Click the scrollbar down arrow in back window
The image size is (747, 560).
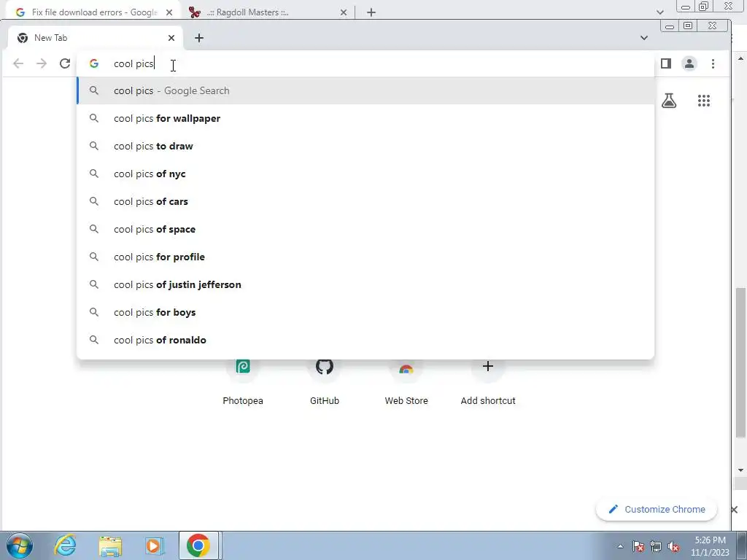pos(740,470)
